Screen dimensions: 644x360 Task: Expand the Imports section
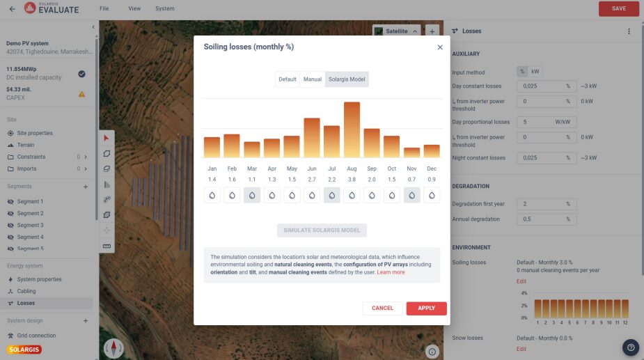pyautogui.click(x=86, y=169)
